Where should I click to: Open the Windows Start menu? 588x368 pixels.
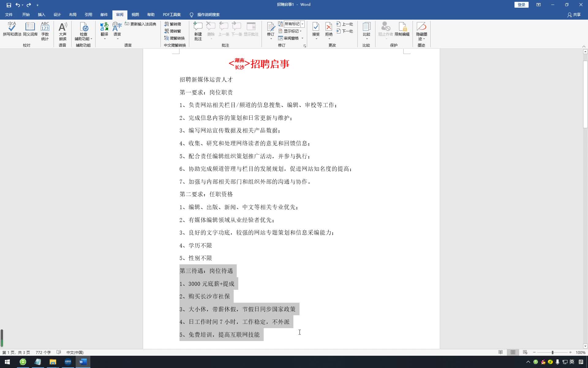[7, 362]
